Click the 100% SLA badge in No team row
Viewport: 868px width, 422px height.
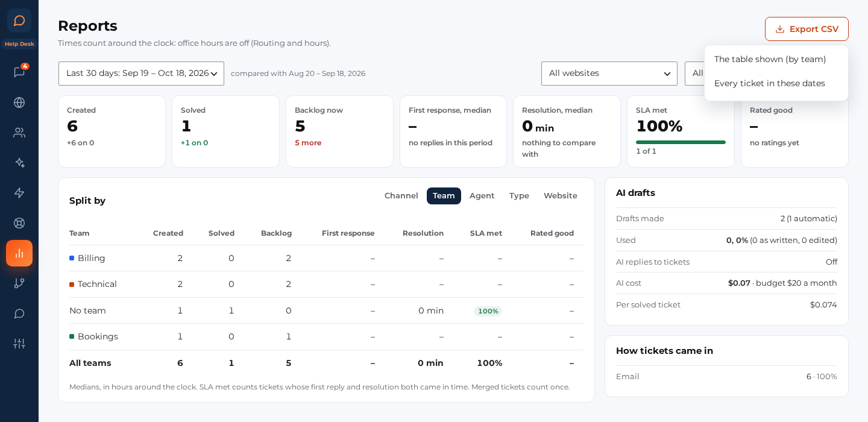click(x=488, y=311)
